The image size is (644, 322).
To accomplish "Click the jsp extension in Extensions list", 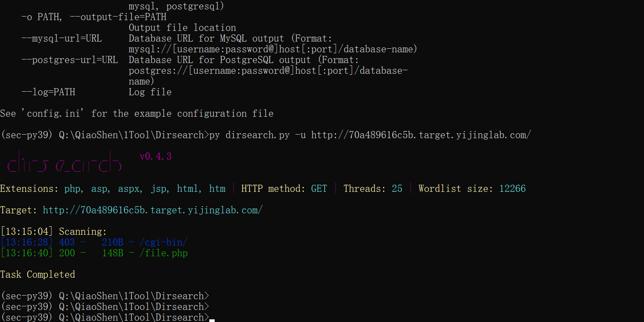I will [159, 189].
